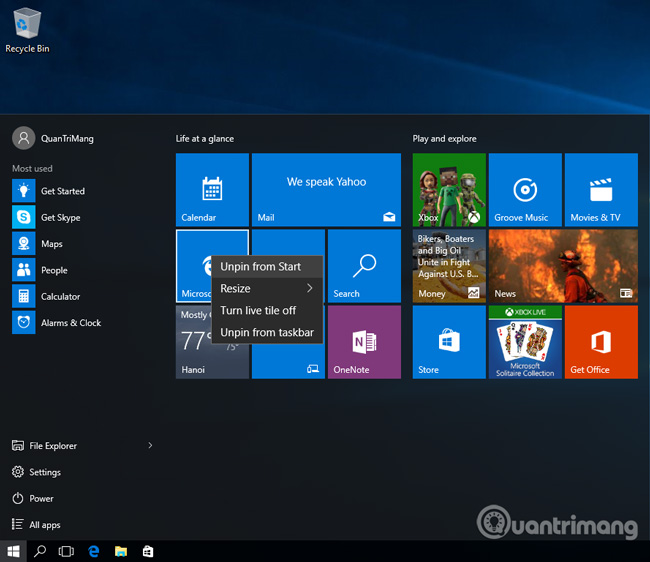Open File Explorer from the taskbar
Screen dimensions: 650x562
tap(121, 551)
